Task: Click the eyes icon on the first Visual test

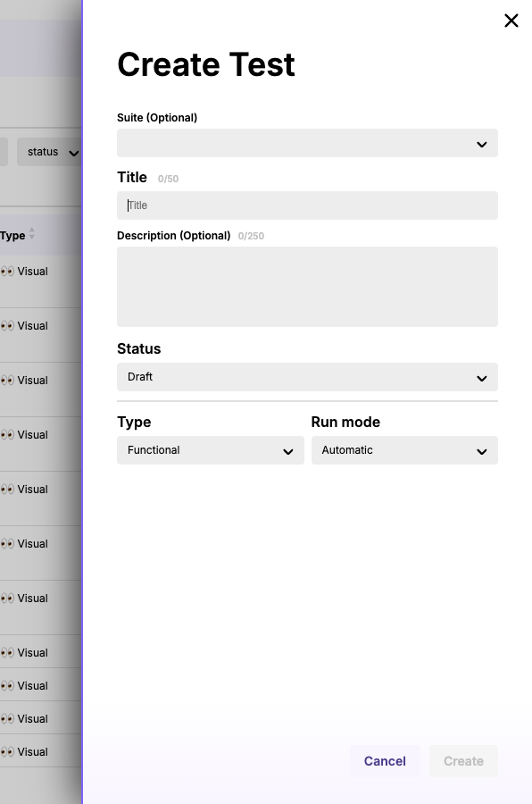Action: (7, 271)
